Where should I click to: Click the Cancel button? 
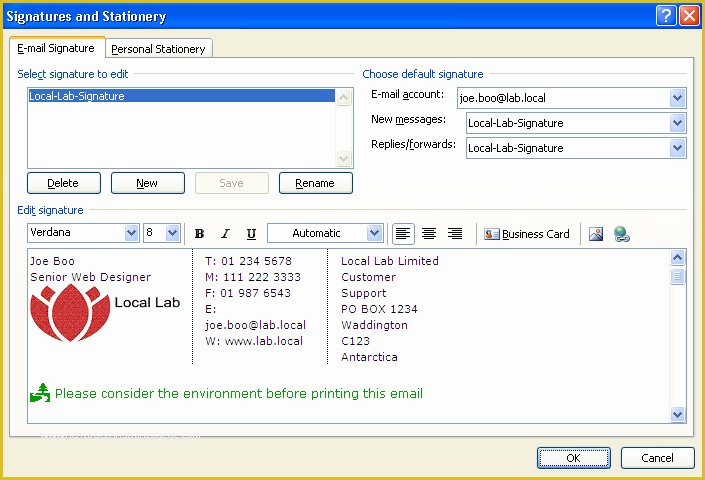tap(657, 458)
